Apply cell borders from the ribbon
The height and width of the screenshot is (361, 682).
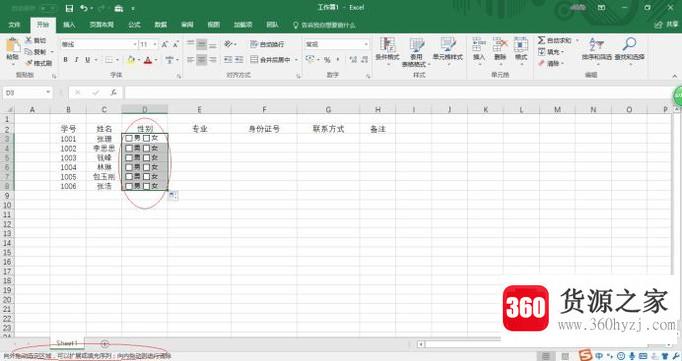(109, 60)
